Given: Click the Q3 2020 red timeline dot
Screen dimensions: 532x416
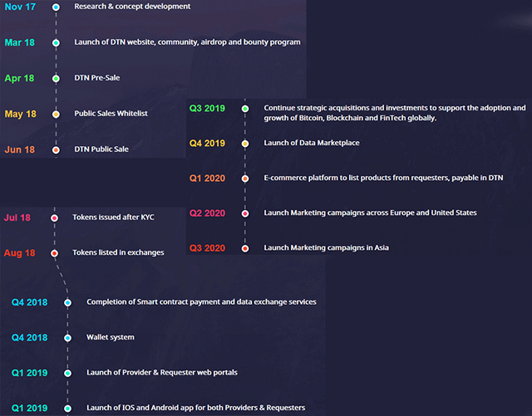Looking at the screenshot, I should 245,248.
